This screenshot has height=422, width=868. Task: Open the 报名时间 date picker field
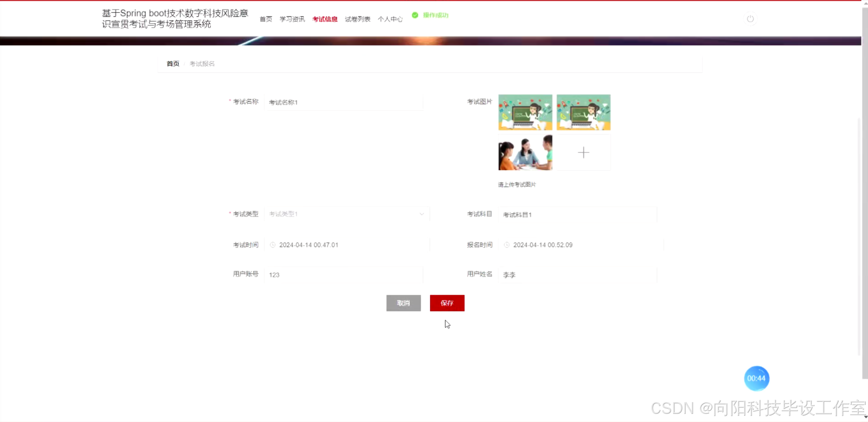pos(581,245)
